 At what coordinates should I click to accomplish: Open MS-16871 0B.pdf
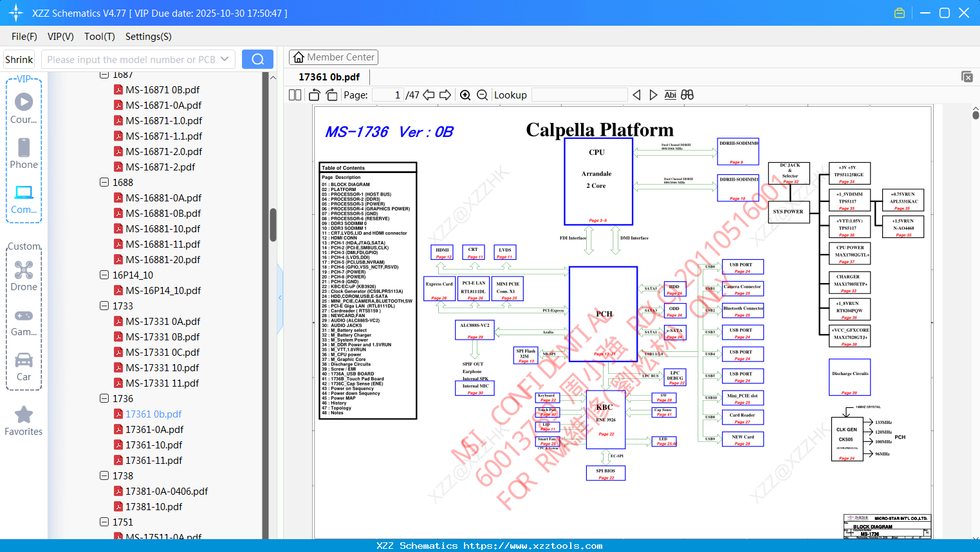pyautogui.click(x=162, y=89)
